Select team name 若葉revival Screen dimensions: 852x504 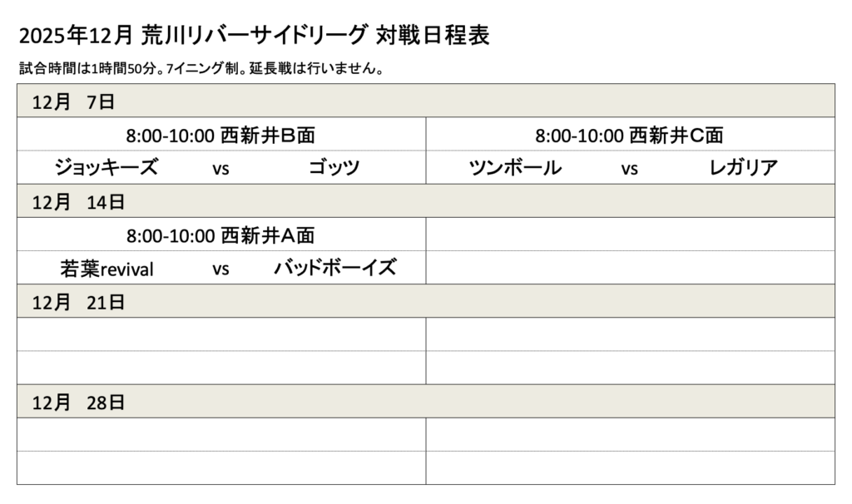tap(106, 269)
